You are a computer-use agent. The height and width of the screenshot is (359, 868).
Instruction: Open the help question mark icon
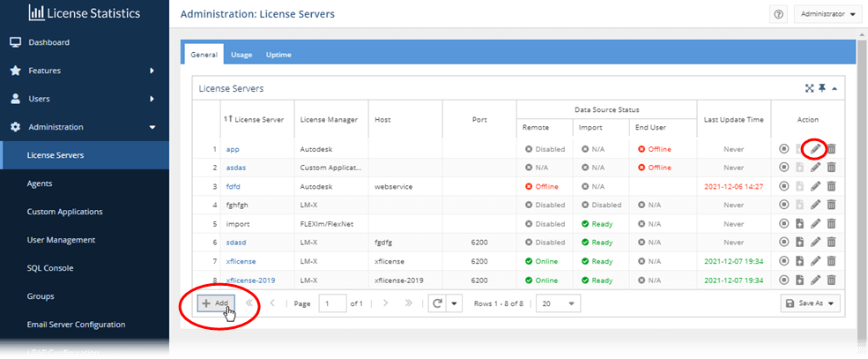(x=778, y=14)
